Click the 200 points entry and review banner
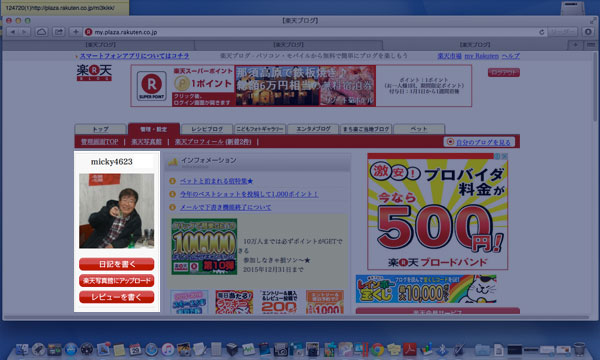Screen dimensions: 600x360 coord(279,302)
